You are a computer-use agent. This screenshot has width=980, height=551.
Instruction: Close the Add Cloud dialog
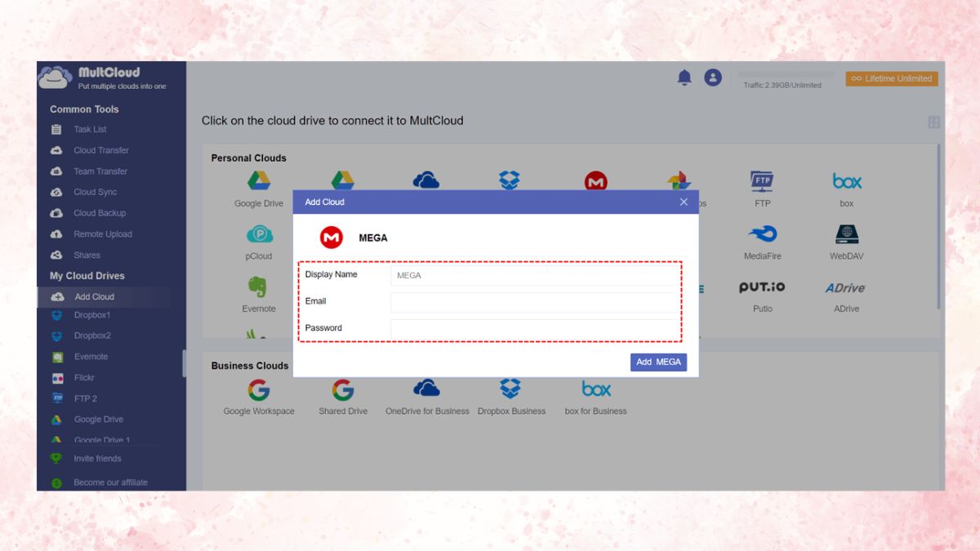click(684, 202)
